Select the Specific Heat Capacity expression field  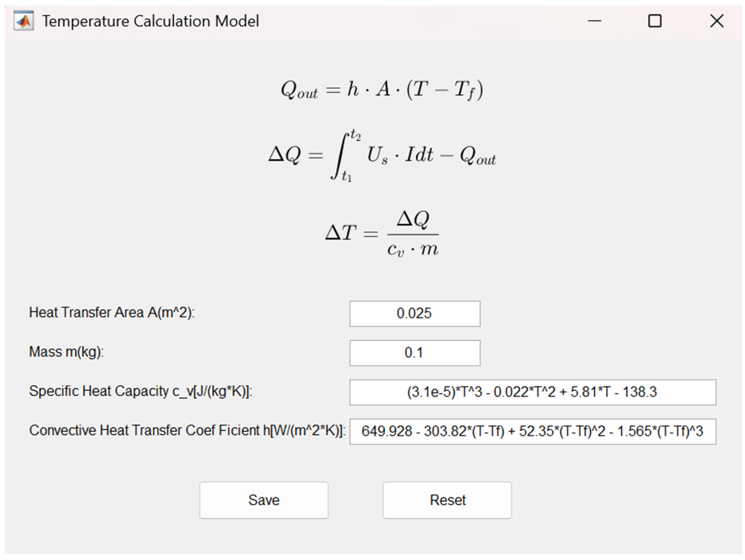click(533, 392)
